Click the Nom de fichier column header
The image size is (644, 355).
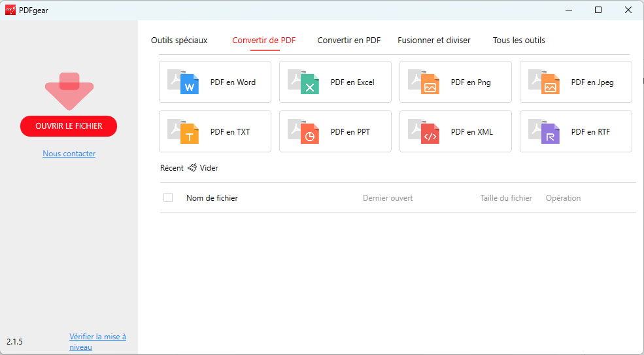click(212, 198)
